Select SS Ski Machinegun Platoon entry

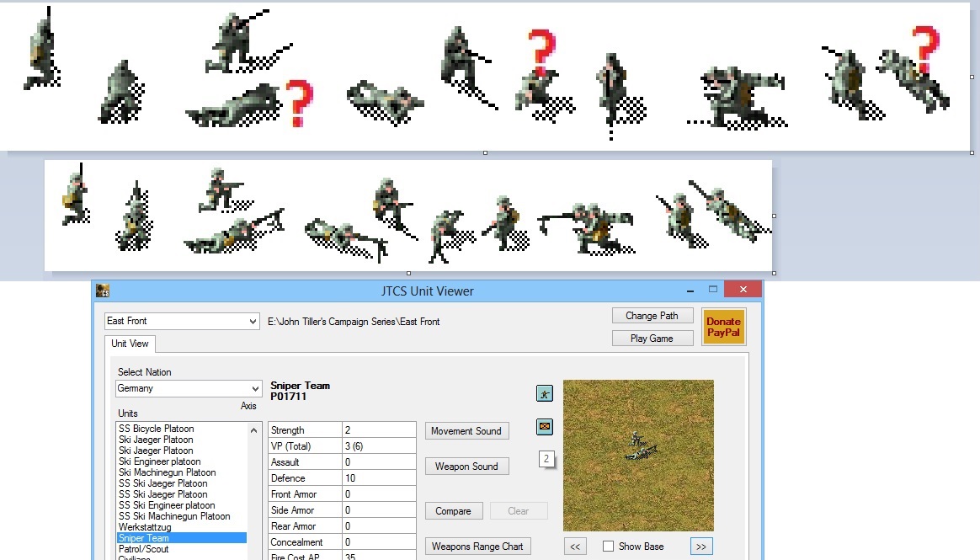[173, 516]
